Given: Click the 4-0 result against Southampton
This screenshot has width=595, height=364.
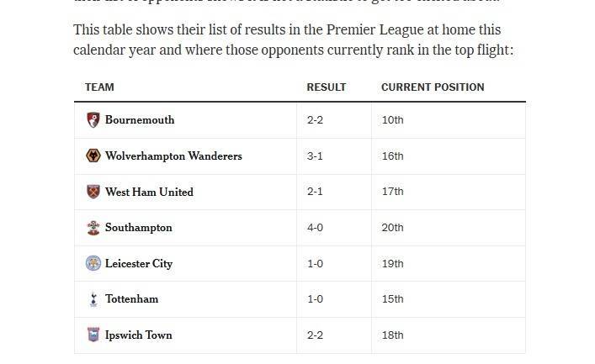Looking at the screenshot, I should point(316,228).
